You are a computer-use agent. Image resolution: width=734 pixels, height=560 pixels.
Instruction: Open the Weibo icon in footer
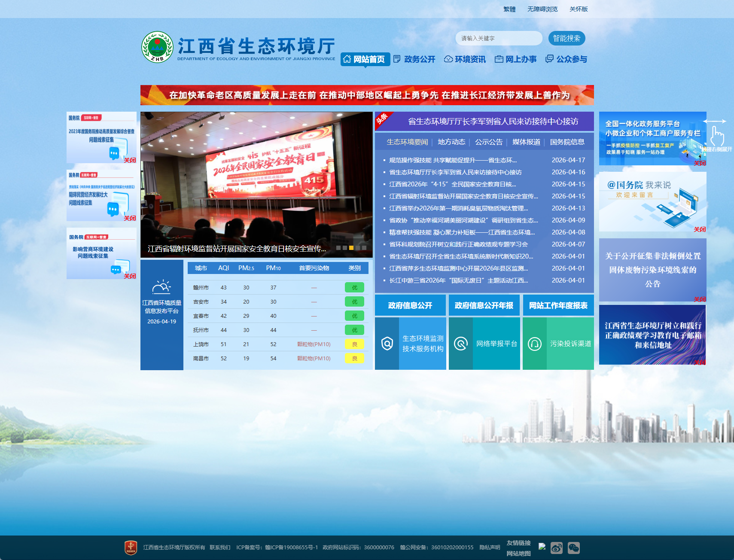click(x=557, y=548)
